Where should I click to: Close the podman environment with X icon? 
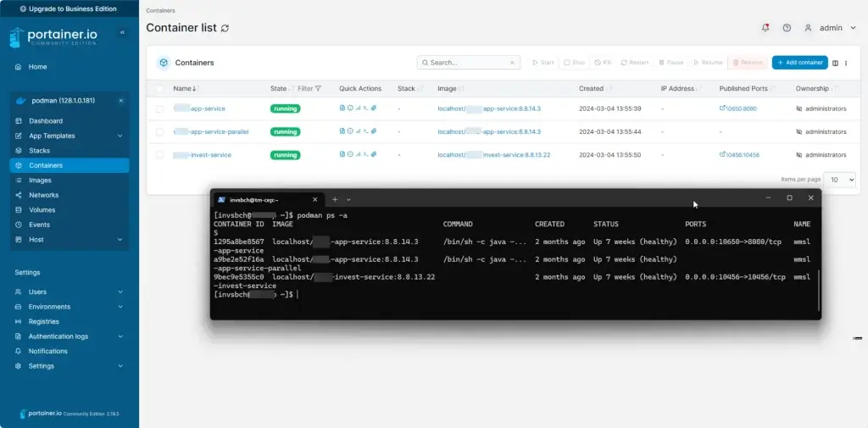[120, 101]
